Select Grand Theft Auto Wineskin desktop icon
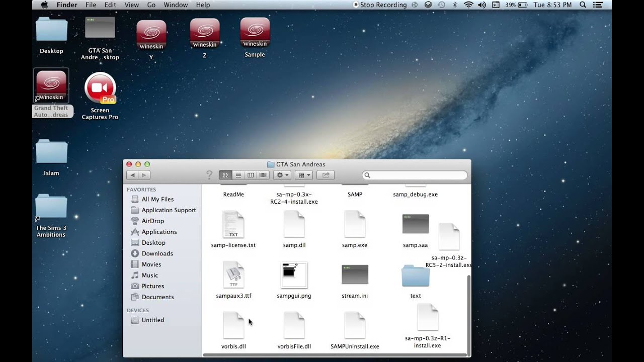644x362 pixels. pos(51,86)
